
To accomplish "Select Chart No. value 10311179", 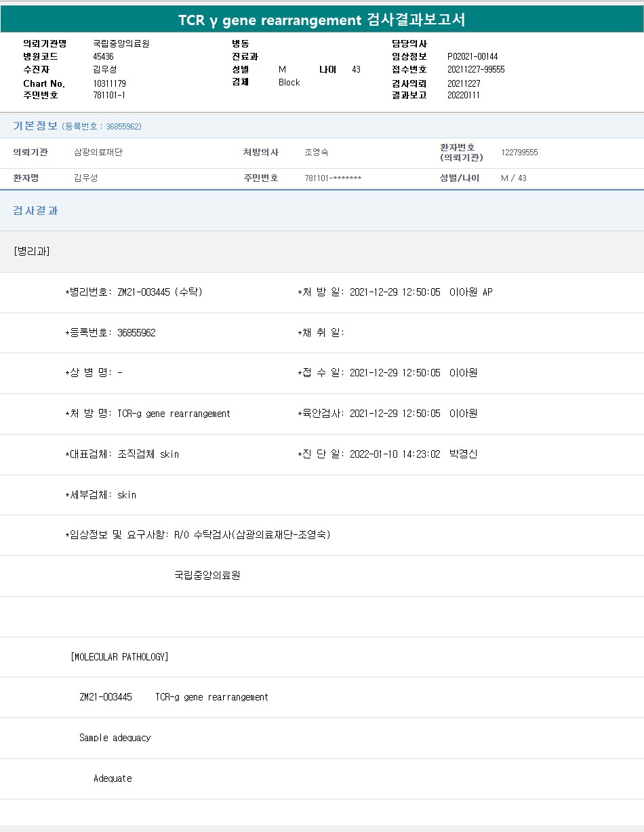I will 109,83.
